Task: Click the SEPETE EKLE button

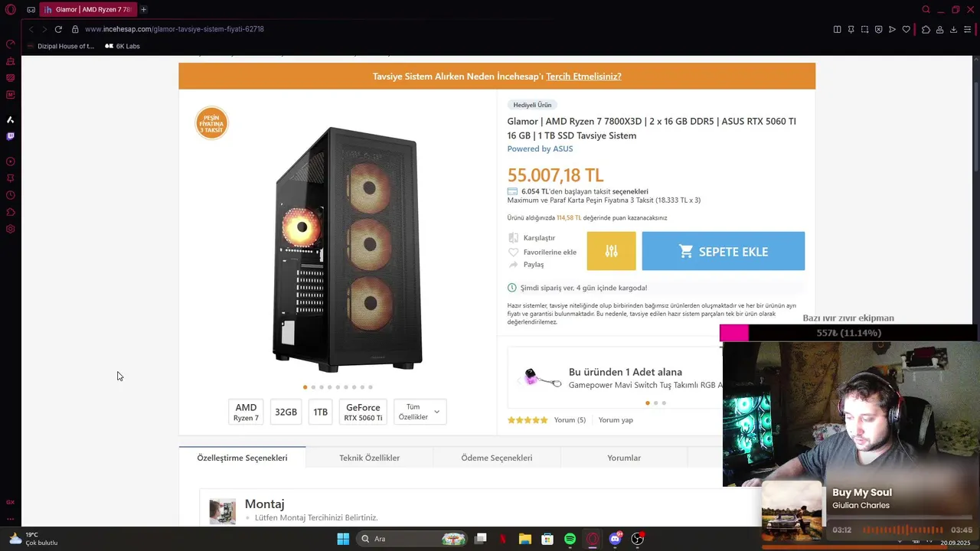Action: (724, 251)
